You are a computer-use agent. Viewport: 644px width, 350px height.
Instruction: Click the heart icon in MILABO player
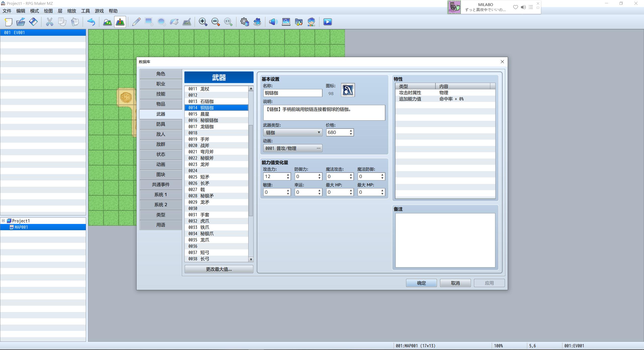point(515,7)
